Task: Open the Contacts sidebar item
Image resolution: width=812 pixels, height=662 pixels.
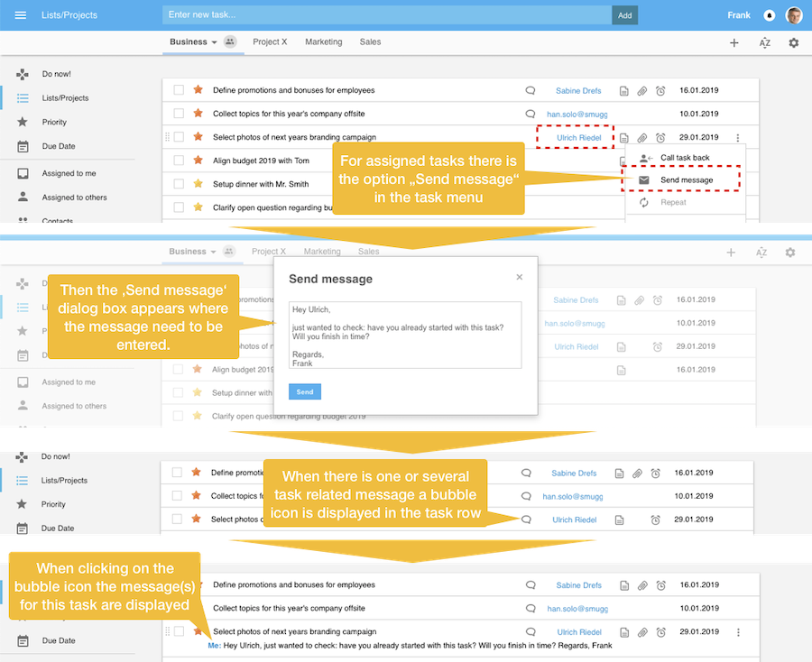Action: [58, 221]
